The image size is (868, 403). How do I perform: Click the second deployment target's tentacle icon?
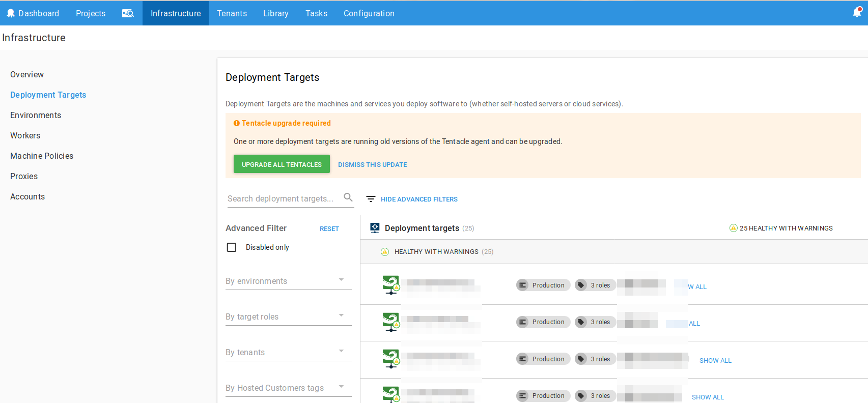(391, 322)
